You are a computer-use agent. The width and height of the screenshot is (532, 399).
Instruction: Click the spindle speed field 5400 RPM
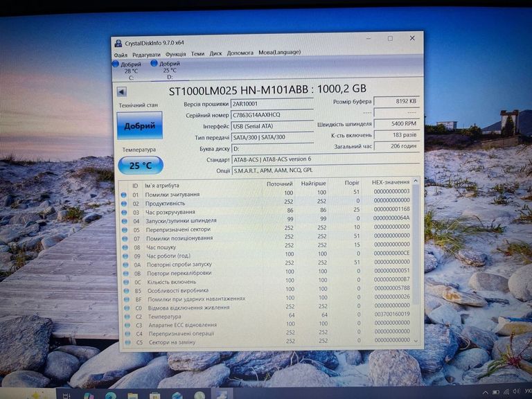coord(396,124)
